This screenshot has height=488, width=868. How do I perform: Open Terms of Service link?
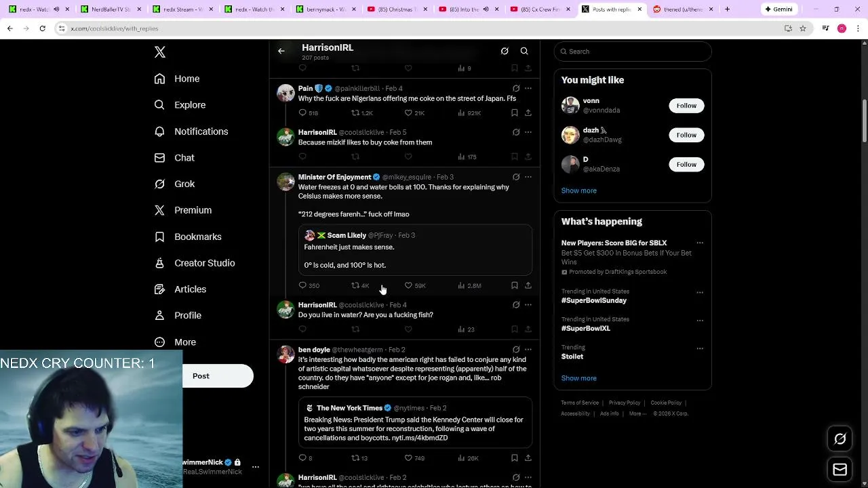coord(580,403)
